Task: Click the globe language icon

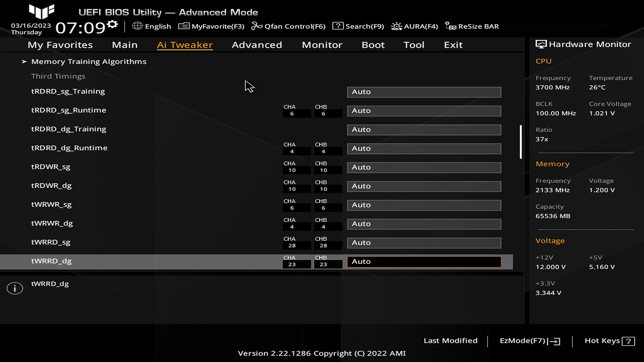Action: [x=137, y=26]
